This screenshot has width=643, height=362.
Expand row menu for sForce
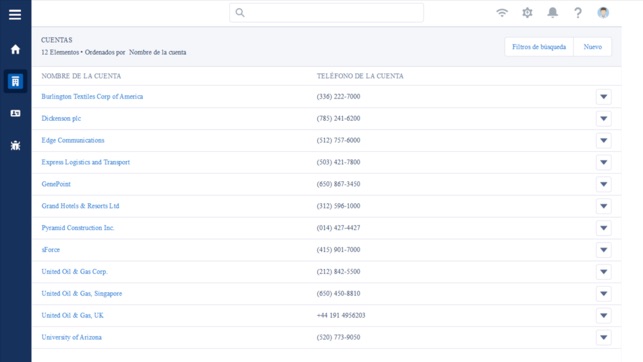pyautogui.click(x=604, y=250)
